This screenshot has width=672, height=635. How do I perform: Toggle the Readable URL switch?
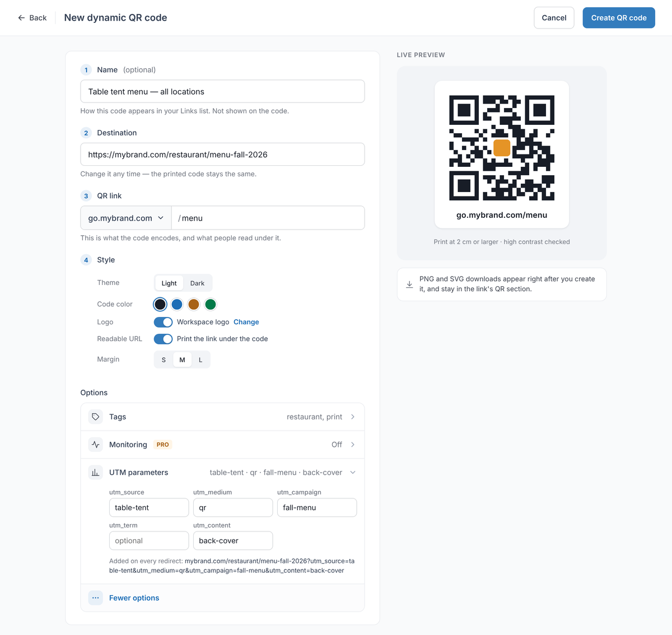163,339
